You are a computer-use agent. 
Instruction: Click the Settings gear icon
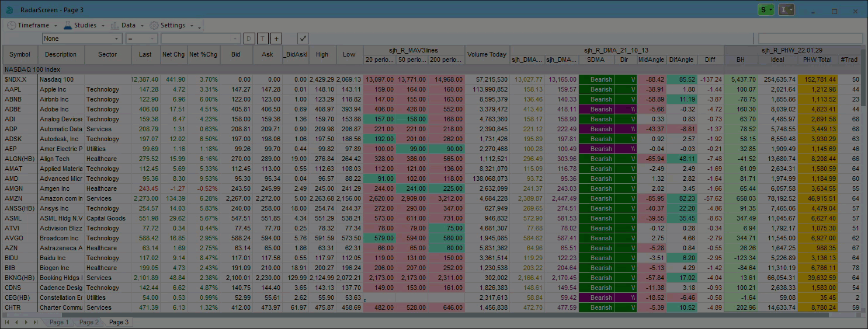coord(154,25)
